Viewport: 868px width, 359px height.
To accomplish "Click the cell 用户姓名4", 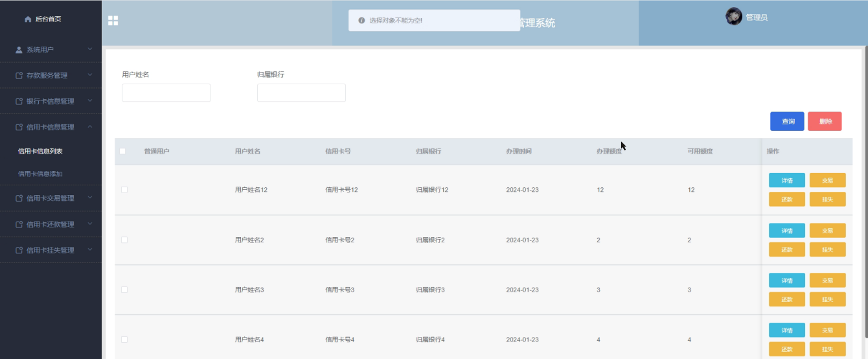I will (249, 340).
